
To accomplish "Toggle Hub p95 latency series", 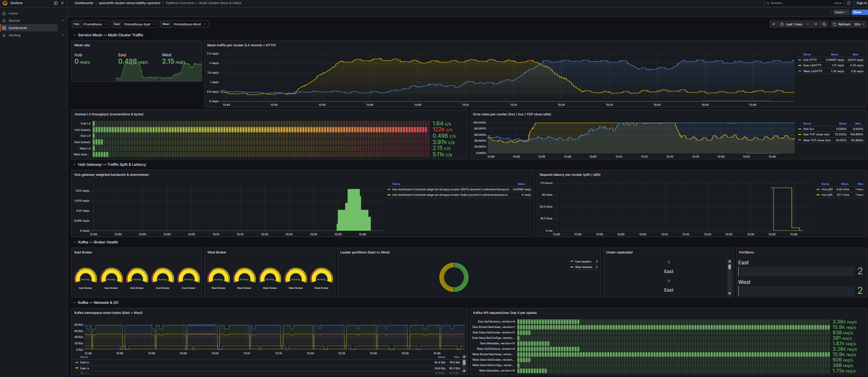I will (x=827, y=195).
